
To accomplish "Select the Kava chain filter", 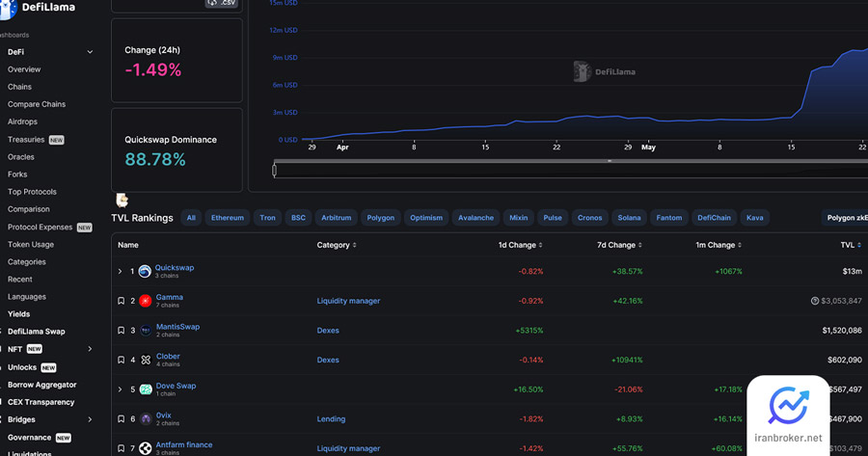I will coord(754,218).
